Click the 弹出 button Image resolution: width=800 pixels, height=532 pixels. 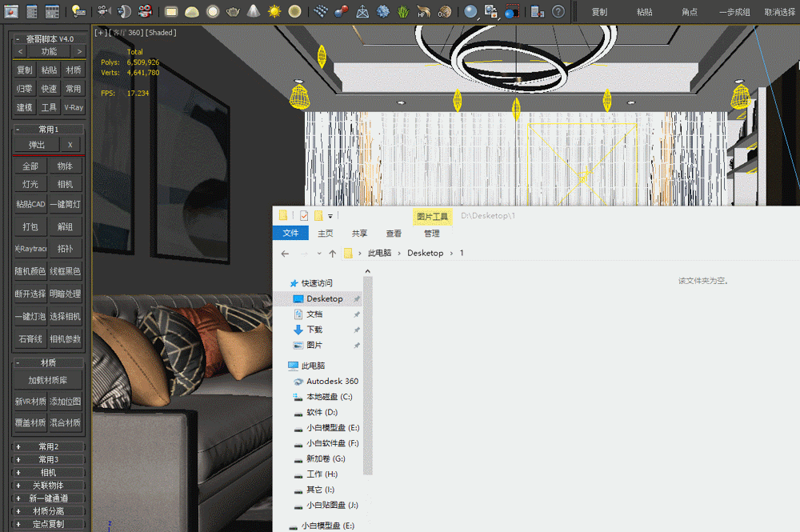[x=36, y=145]
